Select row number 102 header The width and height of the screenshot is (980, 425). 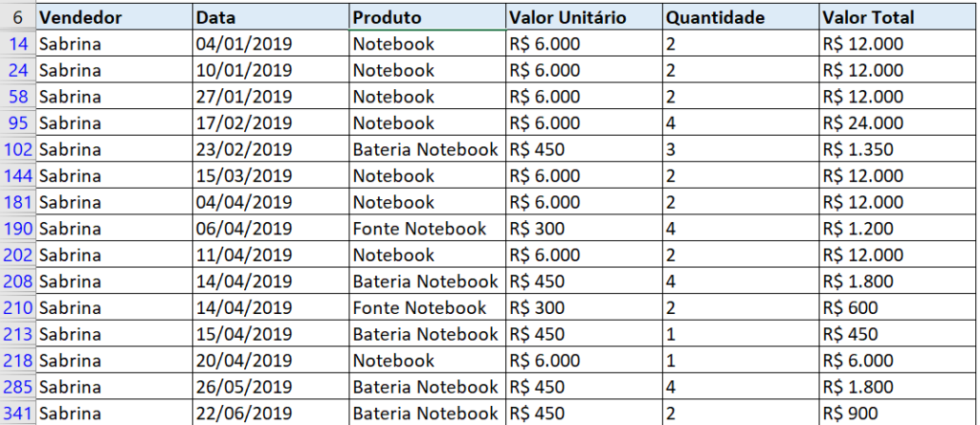(x=18, y=149)
